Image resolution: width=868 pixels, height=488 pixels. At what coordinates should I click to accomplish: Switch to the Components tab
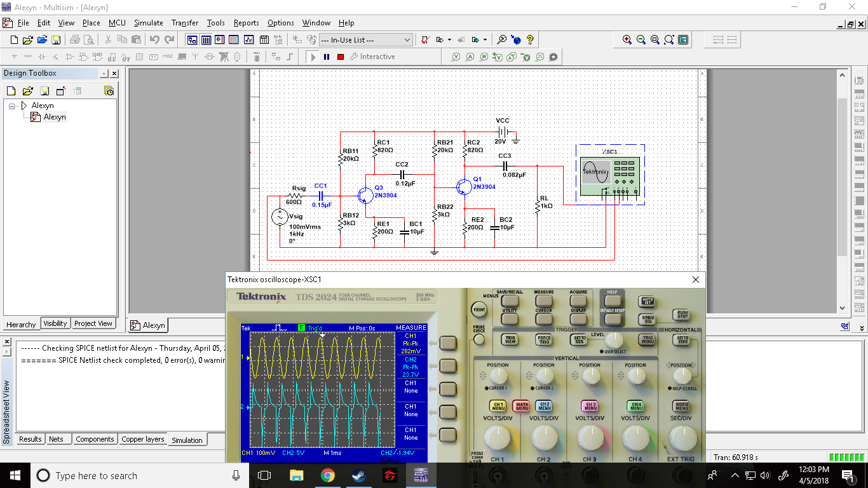click(x=95, y=439)
